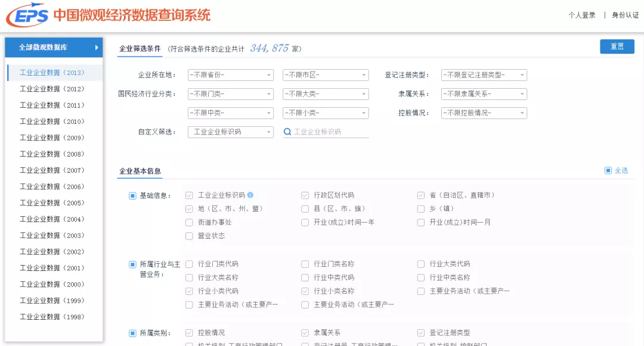Check 开业(成立)时间—月 checkbox

(x=420, y=222)
